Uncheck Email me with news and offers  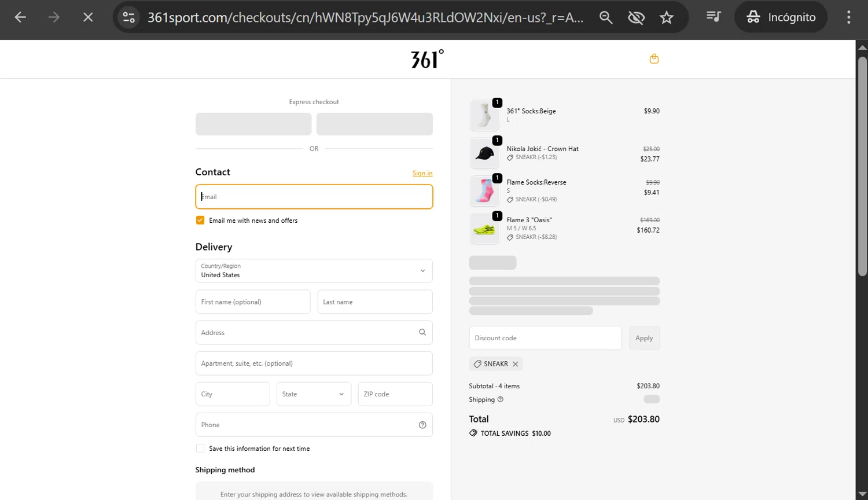(x=200, y=220)
